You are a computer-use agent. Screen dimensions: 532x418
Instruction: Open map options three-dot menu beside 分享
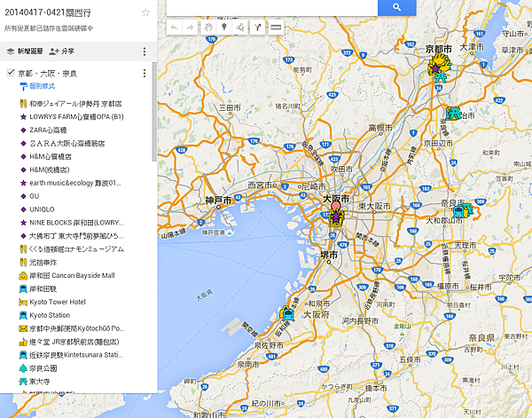145,51
